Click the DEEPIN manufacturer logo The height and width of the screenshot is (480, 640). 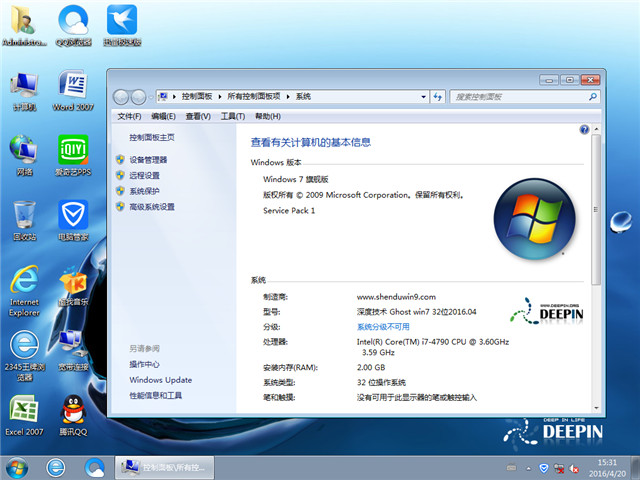click(547, 312)
